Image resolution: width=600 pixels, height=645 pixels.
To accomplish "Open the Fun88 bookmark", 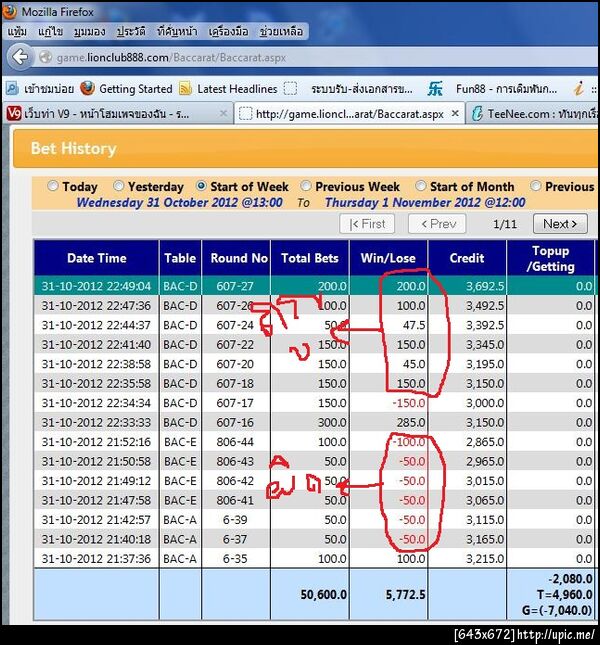I will (492, 89).
